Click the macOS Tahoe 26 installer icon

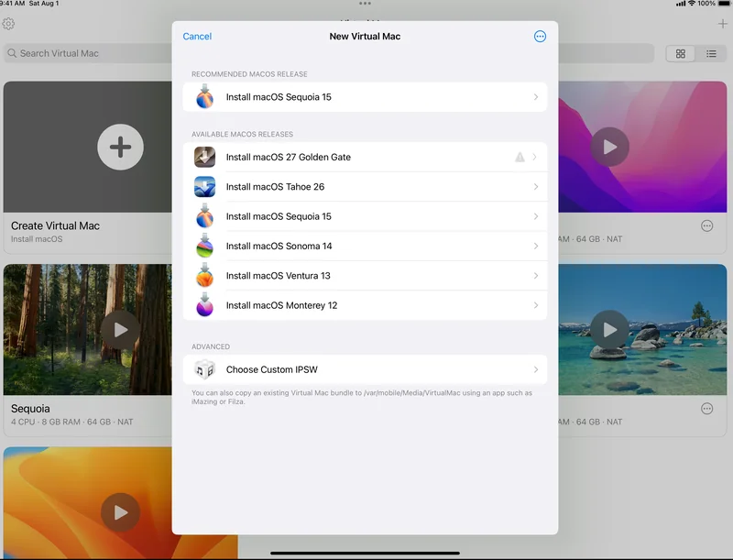[204, 187]
